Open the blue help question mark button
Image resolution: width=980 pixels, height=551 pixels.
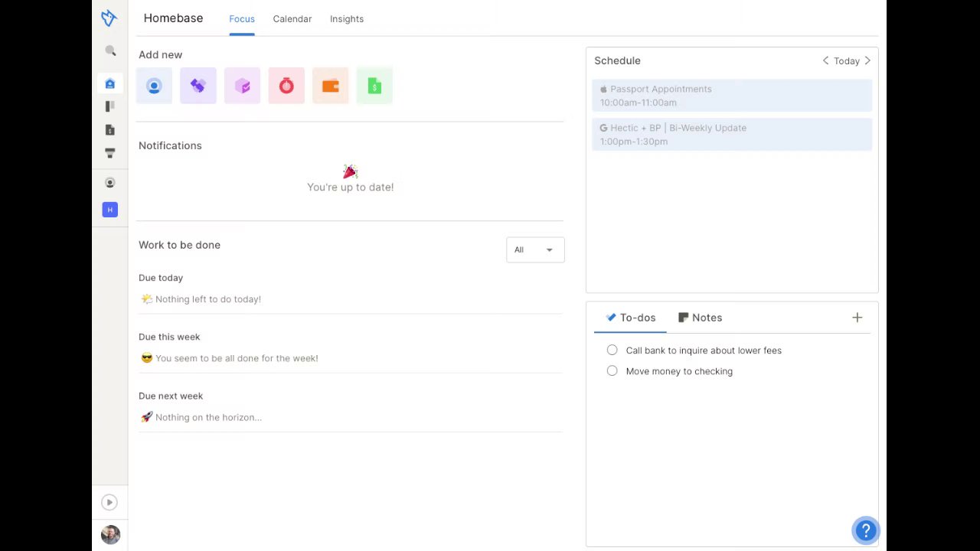coord(865,530)
